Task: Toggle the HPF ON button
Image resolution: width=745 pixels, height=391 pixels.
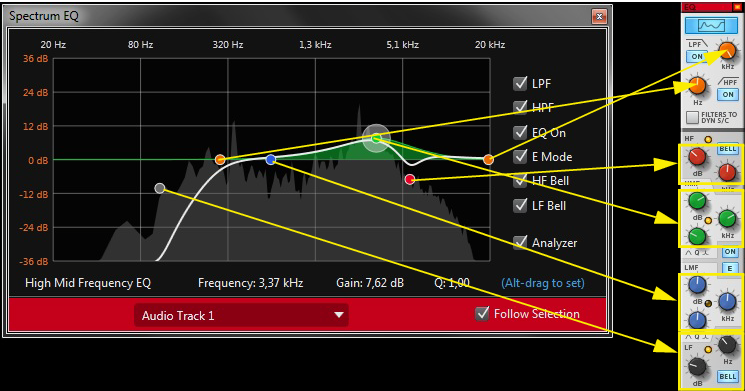Action: pos(728,95)
